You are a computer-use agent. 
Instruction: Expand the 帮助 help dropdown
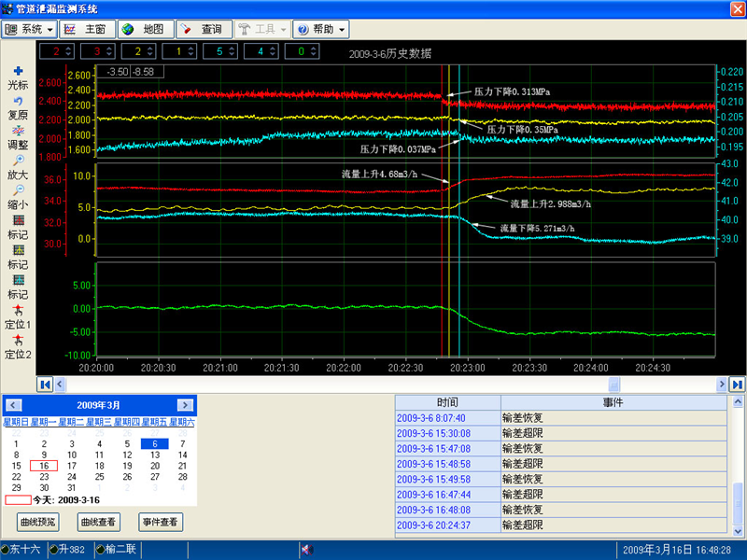[322, 29]
